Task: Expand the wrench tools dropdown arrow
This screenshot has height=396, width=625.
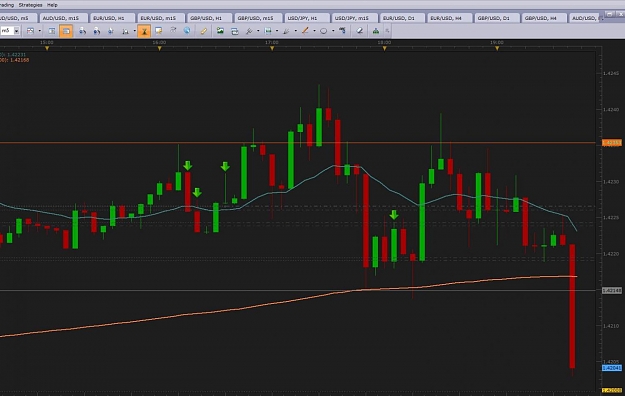Action: pyautogui.click(x=258, y=31)
